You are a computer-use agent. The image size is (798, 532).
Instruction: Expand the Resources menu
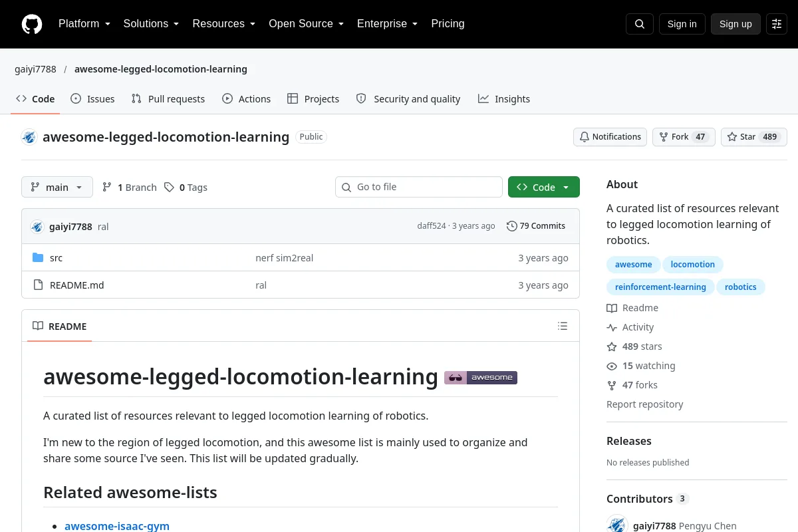224,24
